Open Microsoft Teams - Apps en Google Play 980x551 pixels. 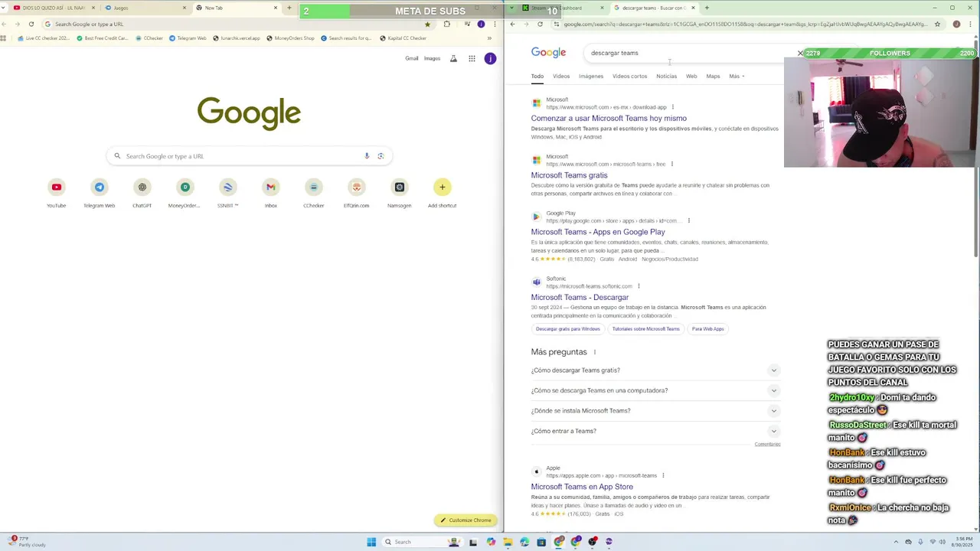598,232
